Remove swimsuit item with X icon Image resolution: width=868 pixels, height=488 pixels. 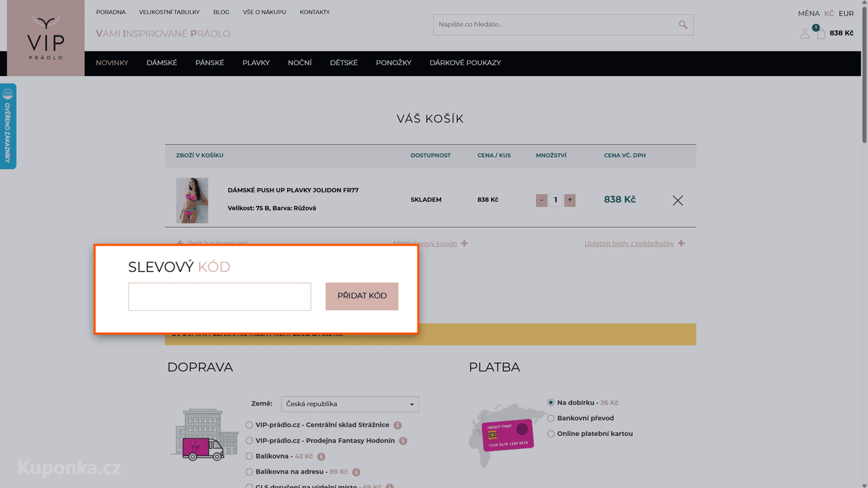[x=678, y=200]
